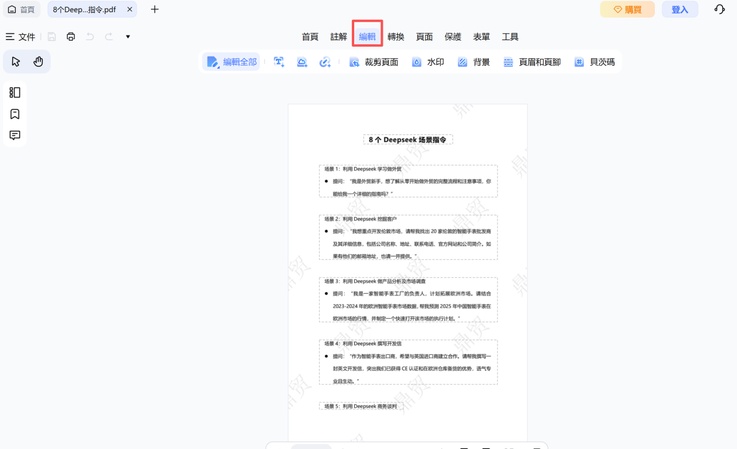Expand the quick access toolbar dropdown caret

[x=128, y=37]
